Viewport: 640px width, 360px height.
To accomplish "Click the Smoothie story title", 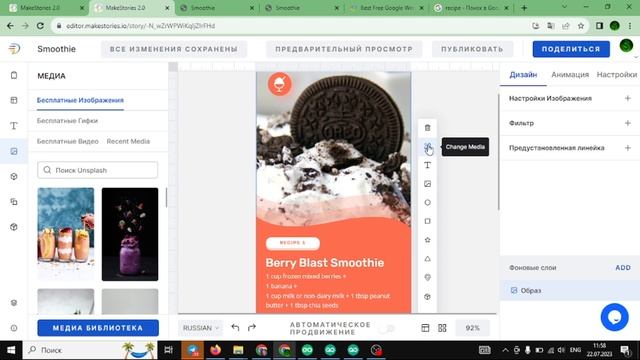I will pos(56,49).
